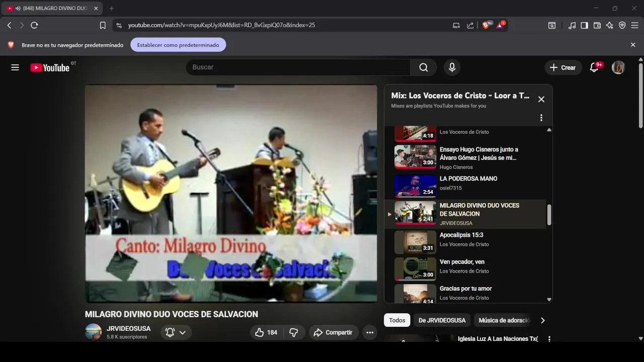
Task: Play Apocalipsis 15:3 from playlist
Action: (x=465, y=242)
